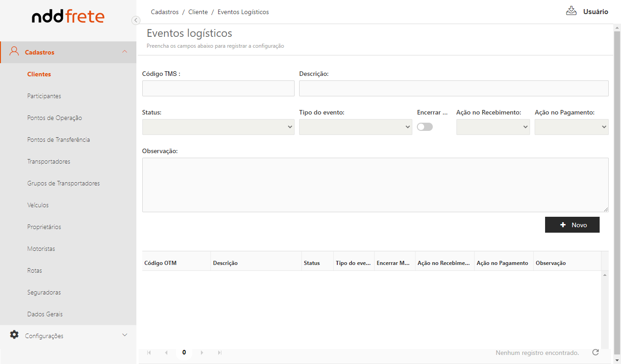
Task: Open the Ação no Recebimento dropdown
Action: tap(493, 127)
